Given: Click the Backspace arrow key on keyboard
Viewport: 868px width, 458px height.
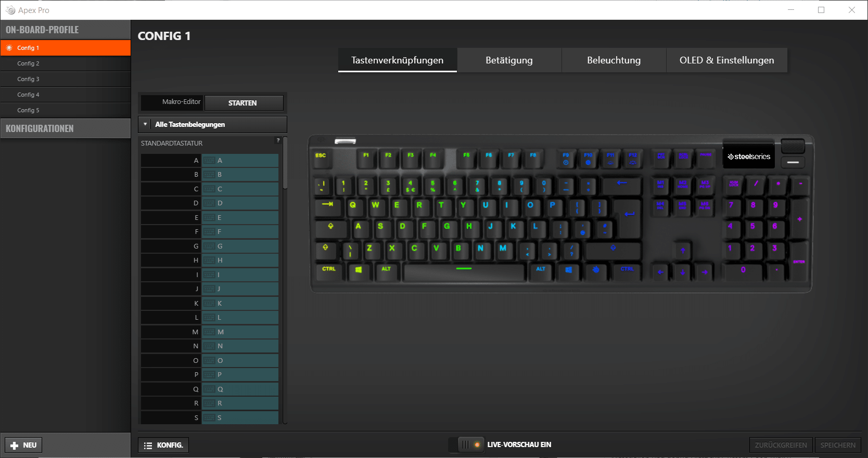Looking at the screenshot, I should (621, 185).
